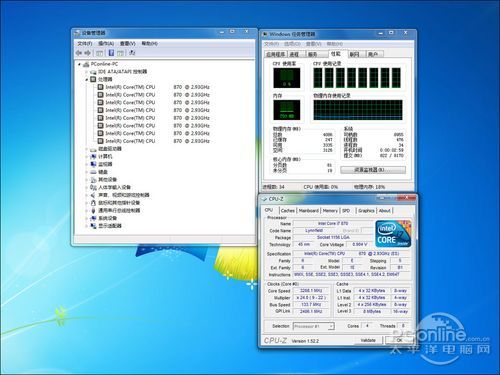
Task: Open the Processor #1 selection dropdown
Action: point(314,326)
